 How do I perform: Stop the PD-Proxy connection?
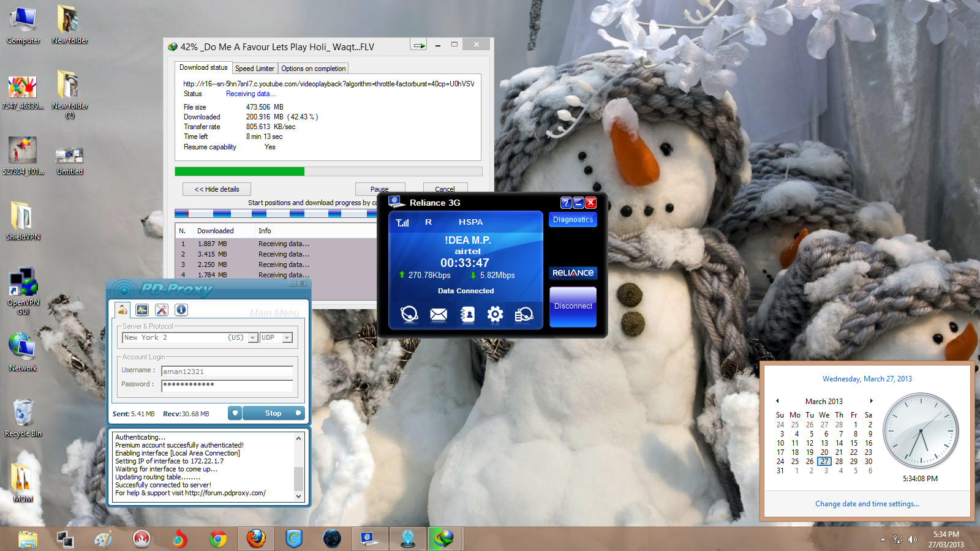coord(273,413)
